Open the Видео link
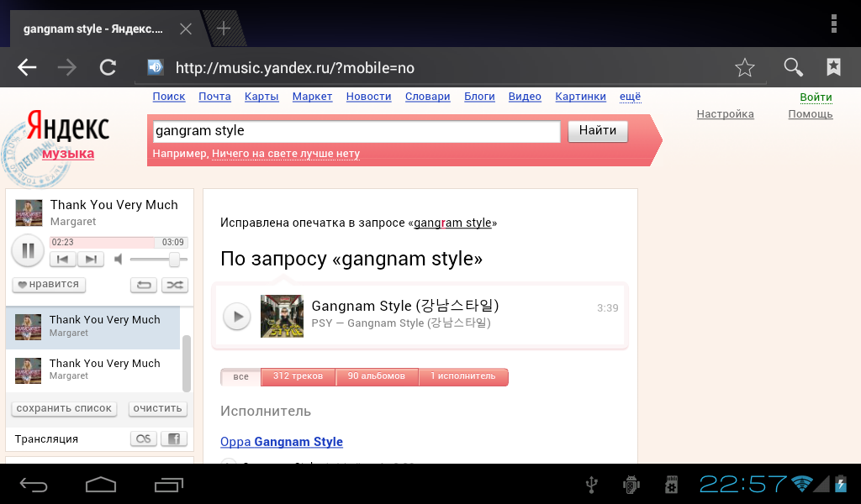The height and width of the screenshot is (504, 861). 525,97
